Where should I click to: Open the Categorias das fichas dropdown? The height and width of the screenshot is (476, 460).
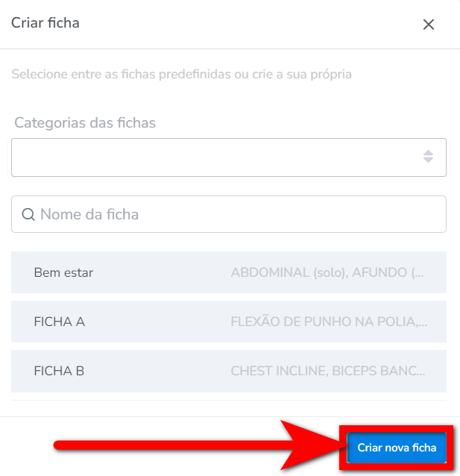(x=228, y=157)
